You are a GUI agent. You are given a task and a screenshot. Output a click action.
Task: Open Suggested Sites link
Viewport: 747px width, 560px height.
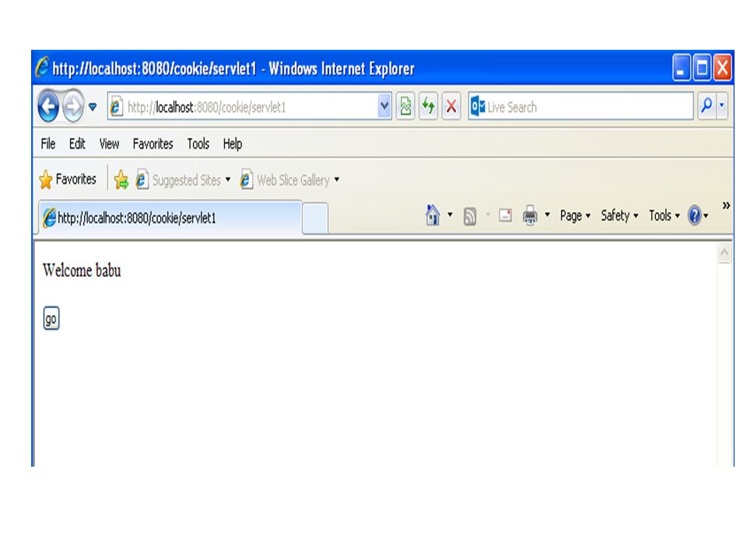179,180
